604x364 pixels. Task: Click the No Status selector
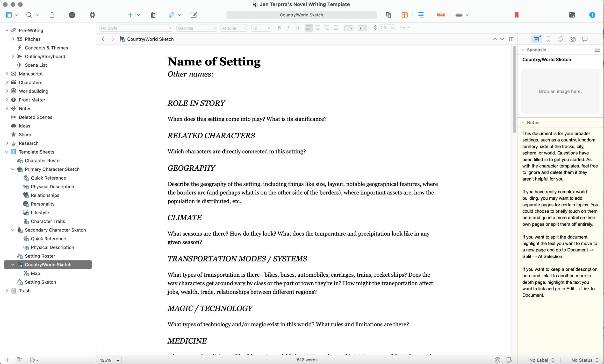[x=585, y=360]
